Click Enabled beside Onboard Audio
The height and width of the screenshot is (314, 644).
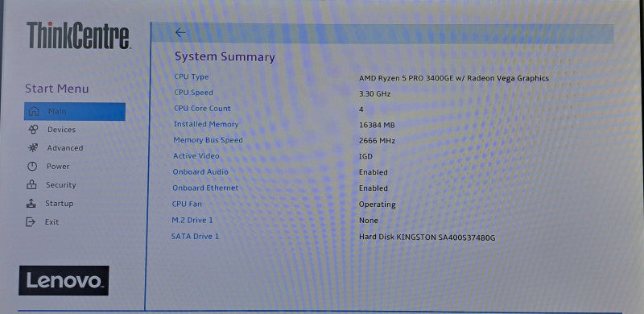pos(373,172)
